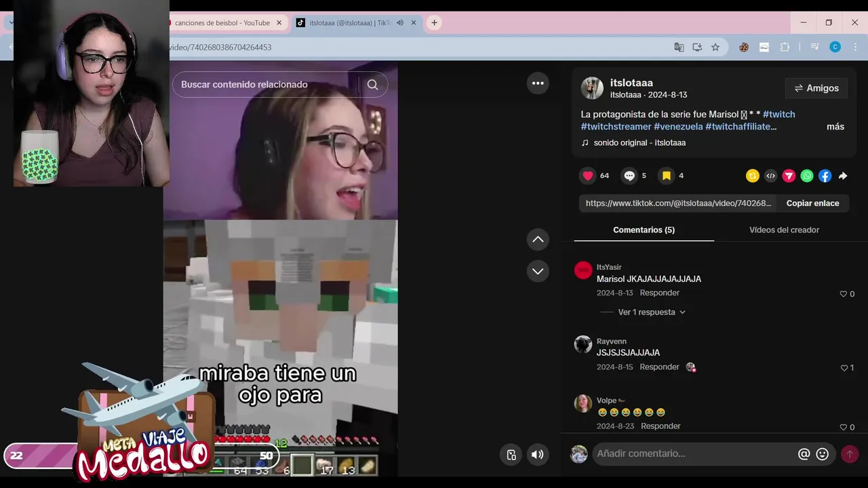
Task: Bookmark this page with the star icon
Action: point(715,47)
